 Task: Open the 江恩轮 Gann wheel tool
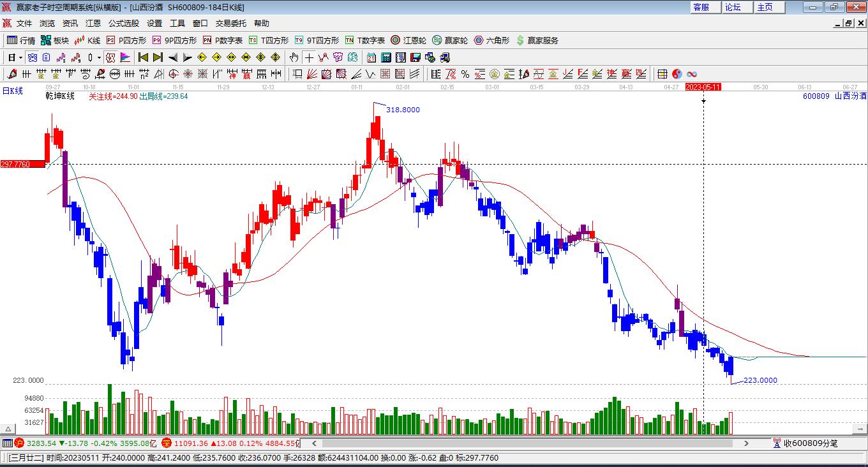[x=408, y=40]
